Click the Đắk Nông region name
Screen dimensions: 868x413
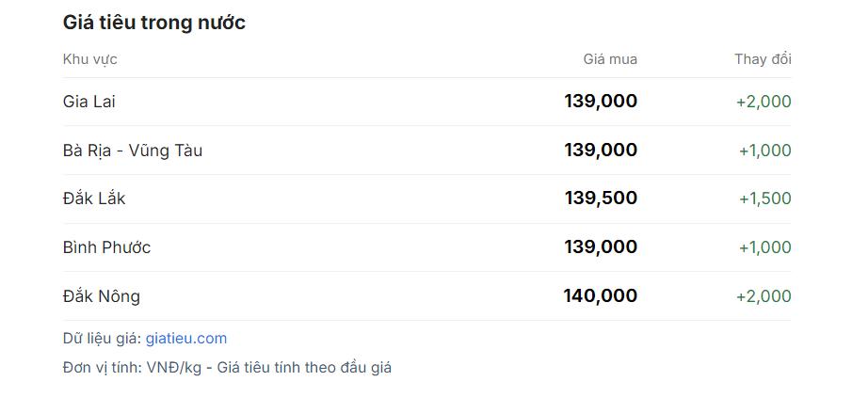(102, 296)
